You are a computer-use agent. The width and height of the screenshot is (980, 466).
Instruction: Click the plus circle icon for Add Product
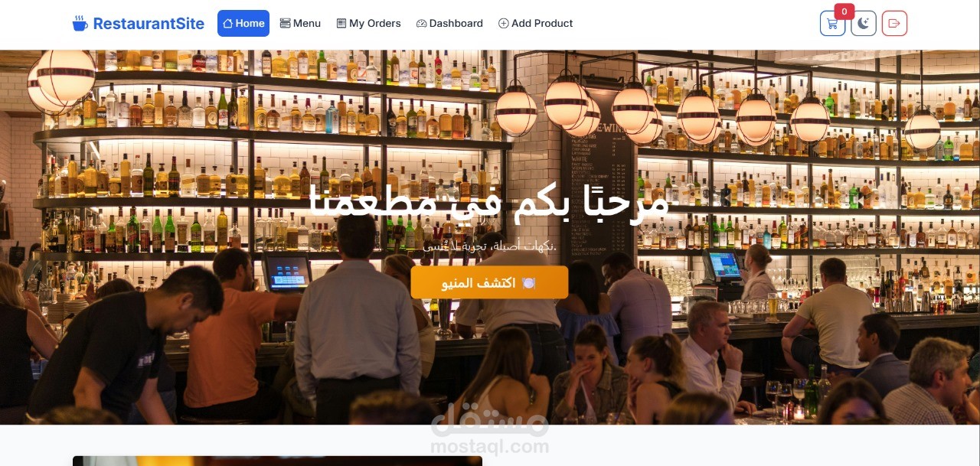pyautogui.click(x=503, y=24)
